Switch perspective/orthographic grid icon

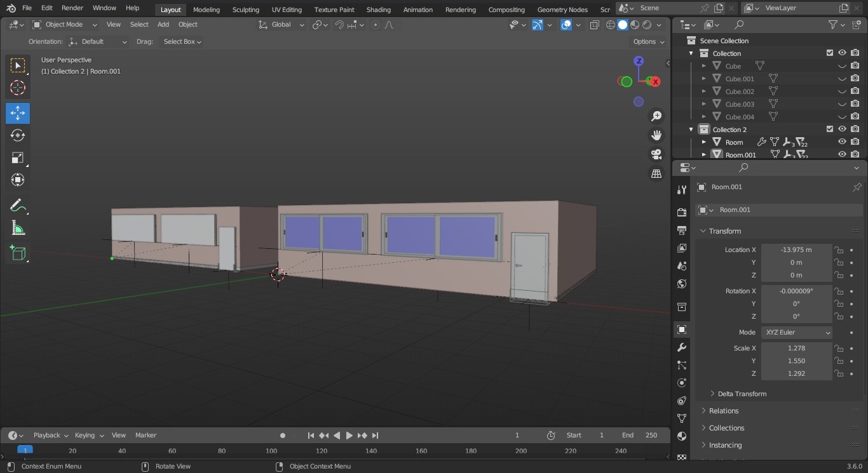point(656,173)
